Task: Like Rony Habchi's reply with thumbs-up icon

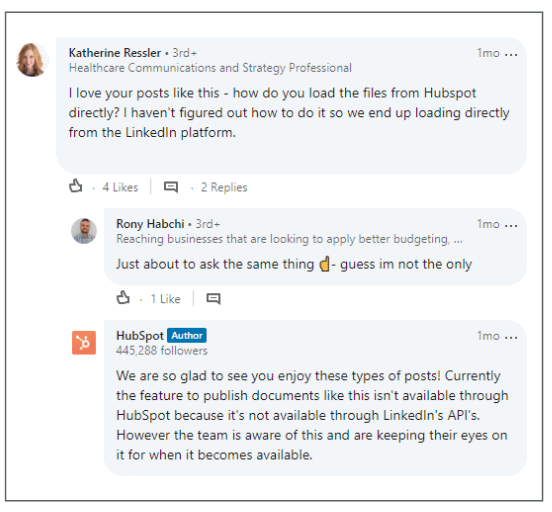Action: click(123, 298)
